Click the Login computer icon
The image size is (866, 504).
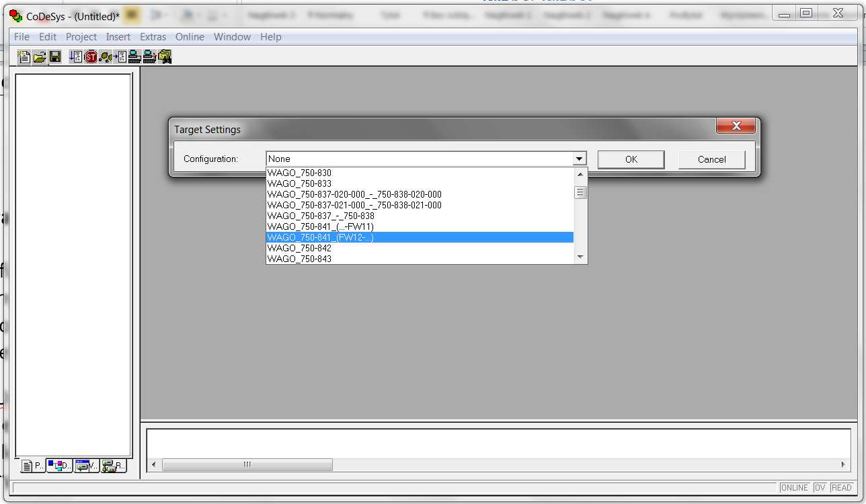pyautogui.click(x=134, y=56)
